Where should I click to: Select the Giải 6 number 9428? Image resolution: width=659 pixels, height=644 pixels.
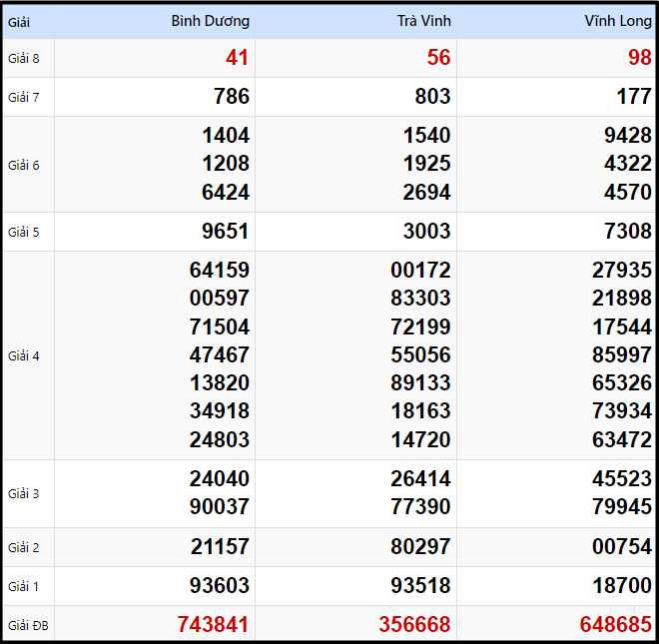pyautogui.click(x=627, y=136)
